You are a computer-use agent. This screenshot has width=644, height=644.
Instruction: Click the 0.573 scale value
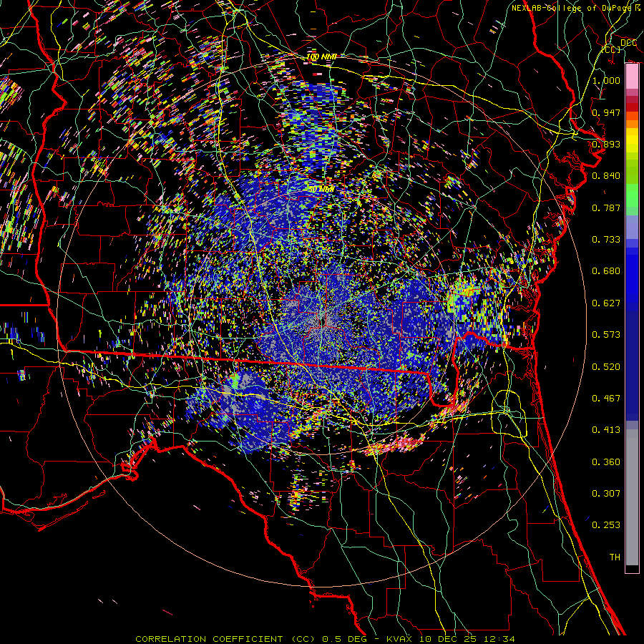pos(606,335)
